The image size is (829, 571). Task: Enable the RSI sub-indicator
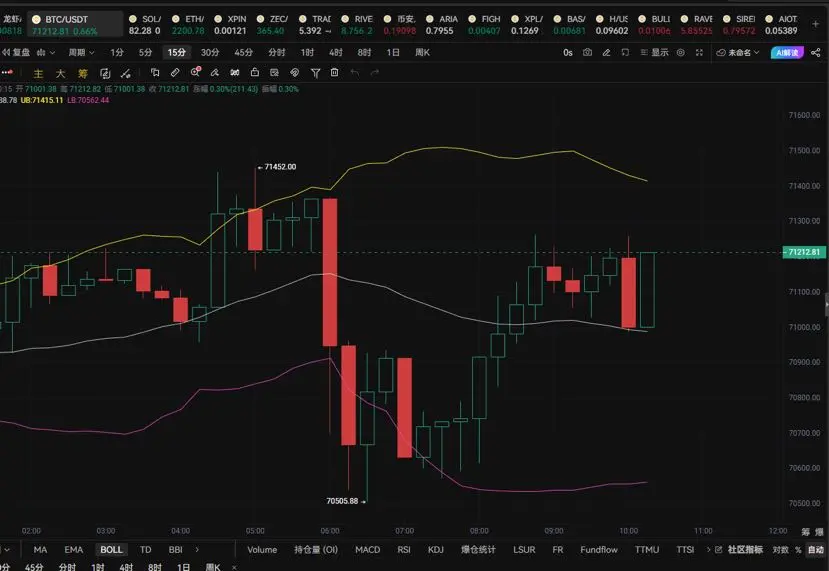[404, 550]
